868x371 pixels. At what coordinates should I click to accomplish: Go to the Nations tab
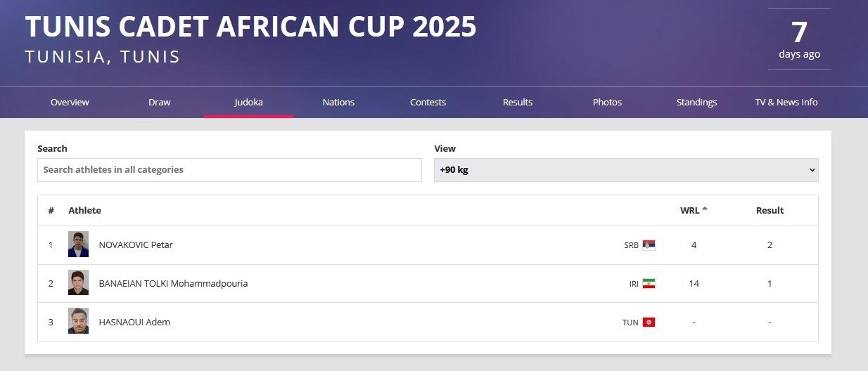coord(338,103)
